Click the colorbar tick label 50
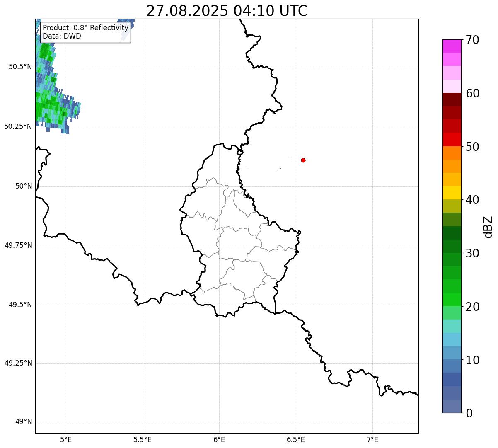This screenshot has height=448, width=498. pos(472,147)
